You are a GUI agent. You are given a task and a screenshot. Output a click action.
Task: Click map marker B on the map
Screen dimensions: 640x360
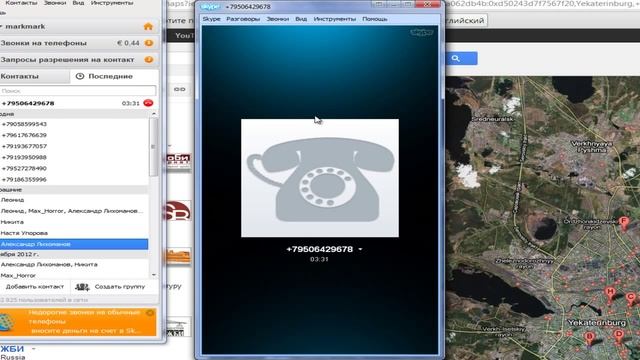tap(589, 338)
